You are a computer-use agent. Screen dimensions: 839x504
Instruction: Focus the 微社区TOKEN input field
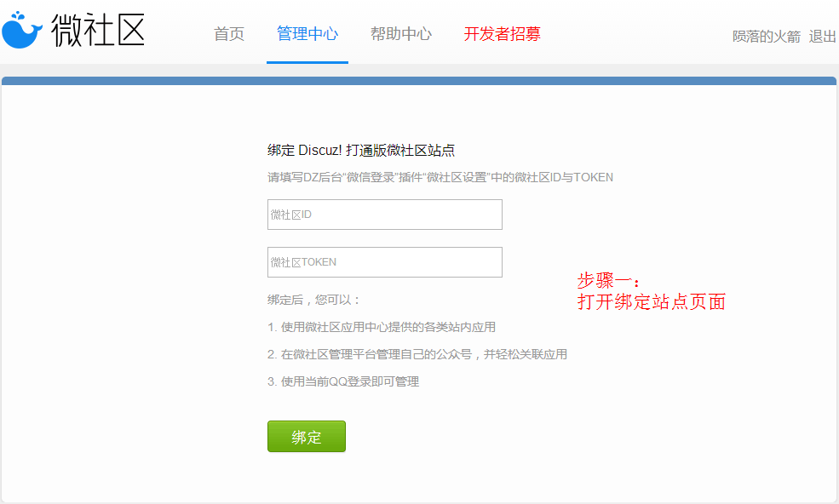pos(385,262)
